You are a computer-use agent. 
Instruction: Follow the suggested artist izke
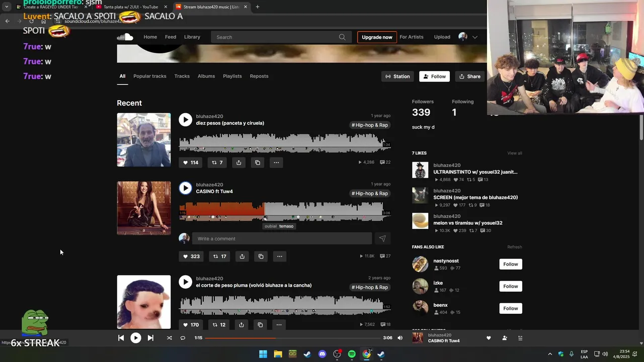tap(511, 287)
